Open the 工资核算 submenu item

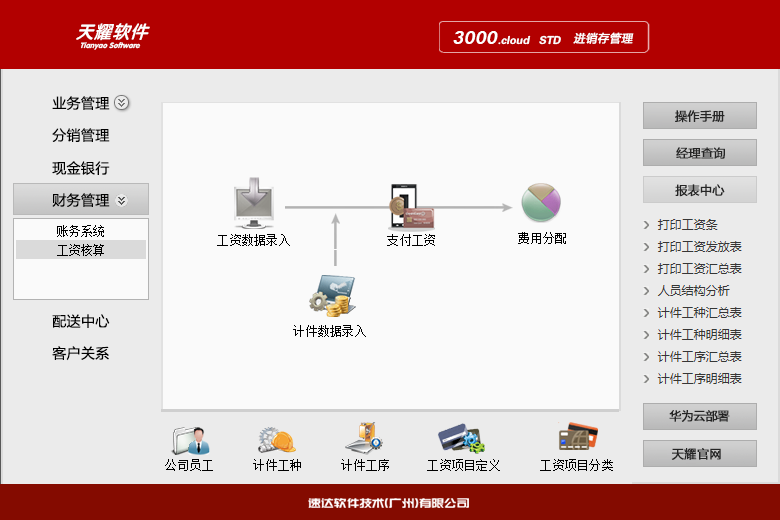81,250
